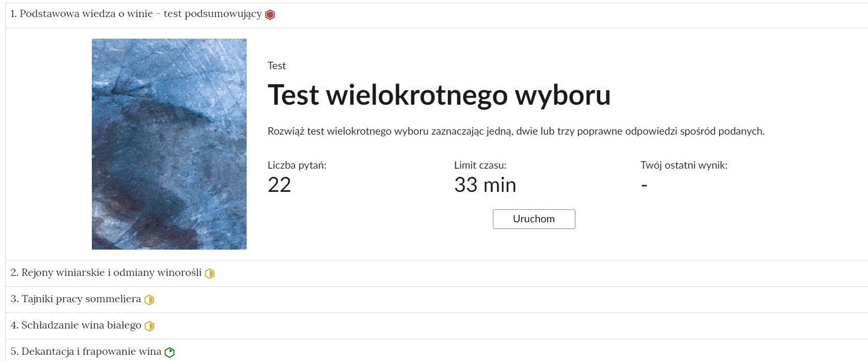Expand the "Tajniki pracy sommeliera" section
Screen dimensions: 868x361
(77, 299)
